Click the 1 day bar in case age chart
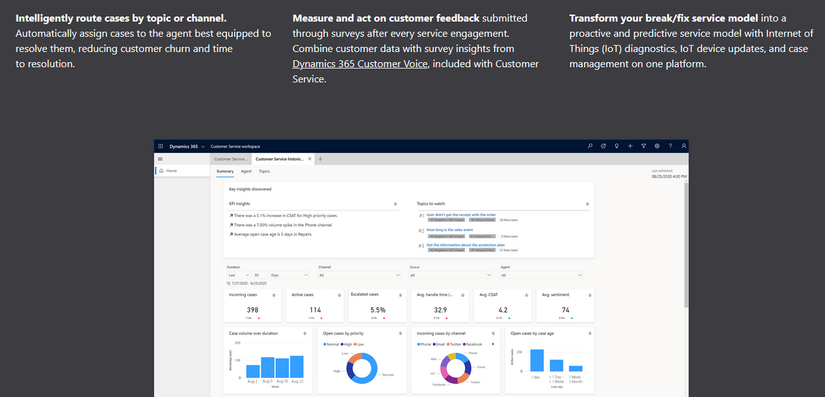The width and height of the screenshot is (825, 397). [537, 361]
